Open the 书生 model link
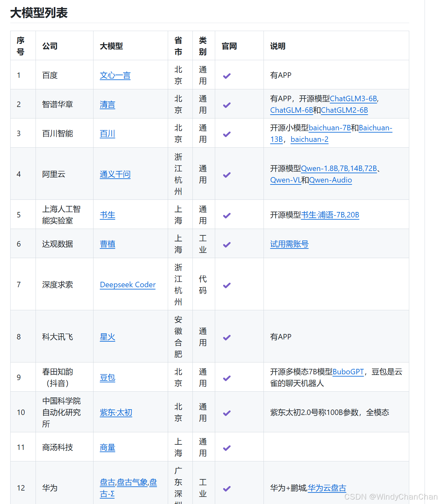 click(108, 215)
